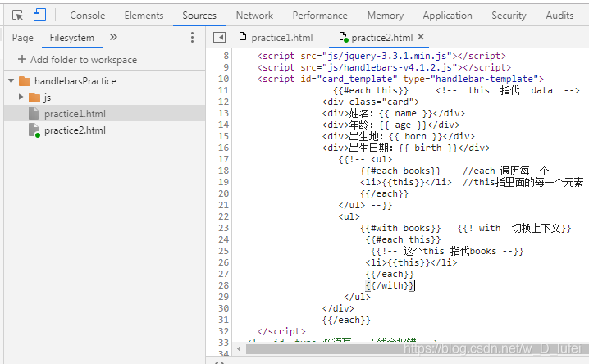Click the card_template id value
Screen dimensions: 589x364
pos(357,79)
